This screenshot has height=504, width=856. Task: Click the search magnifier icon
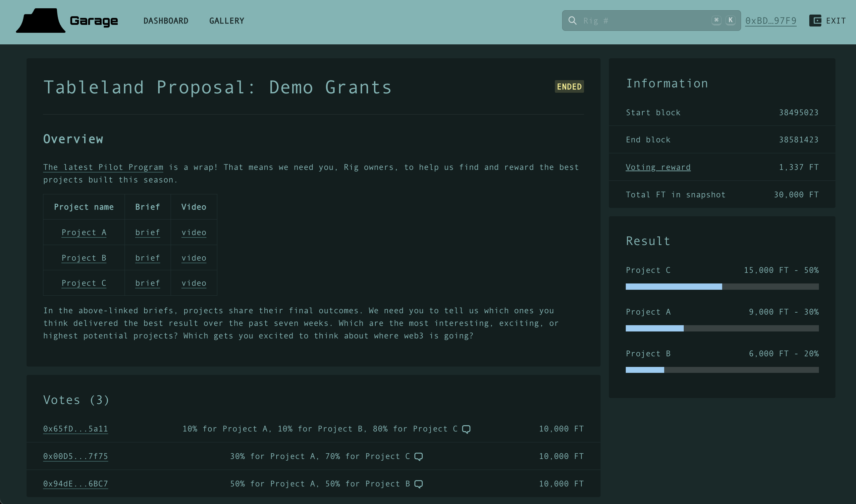(572, 21)
